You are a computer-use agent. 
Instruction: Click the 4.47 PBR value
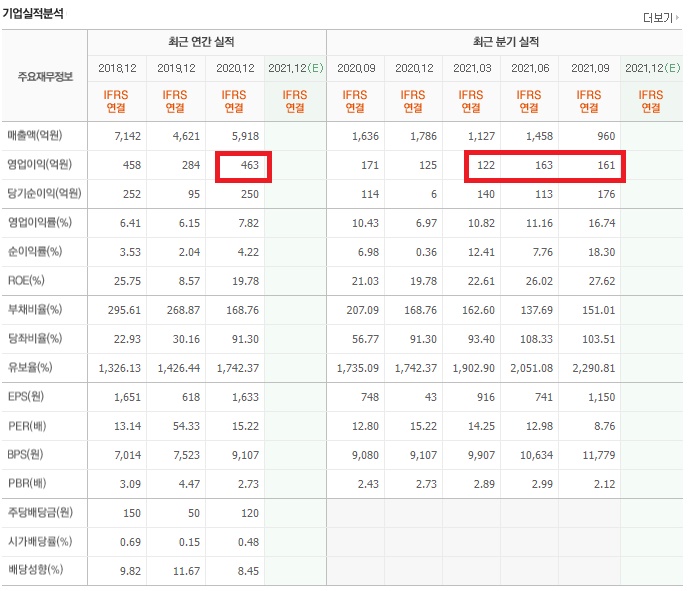(189, 485)
